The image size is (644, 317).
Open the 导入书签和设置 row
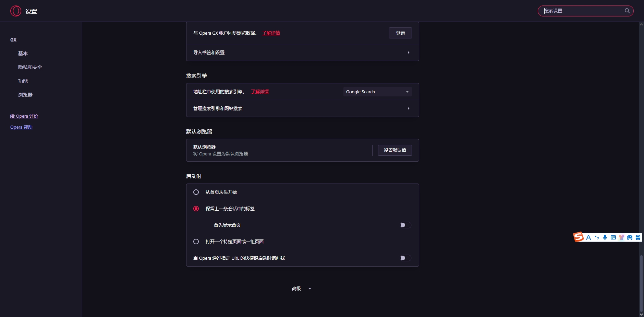(302, 52)
